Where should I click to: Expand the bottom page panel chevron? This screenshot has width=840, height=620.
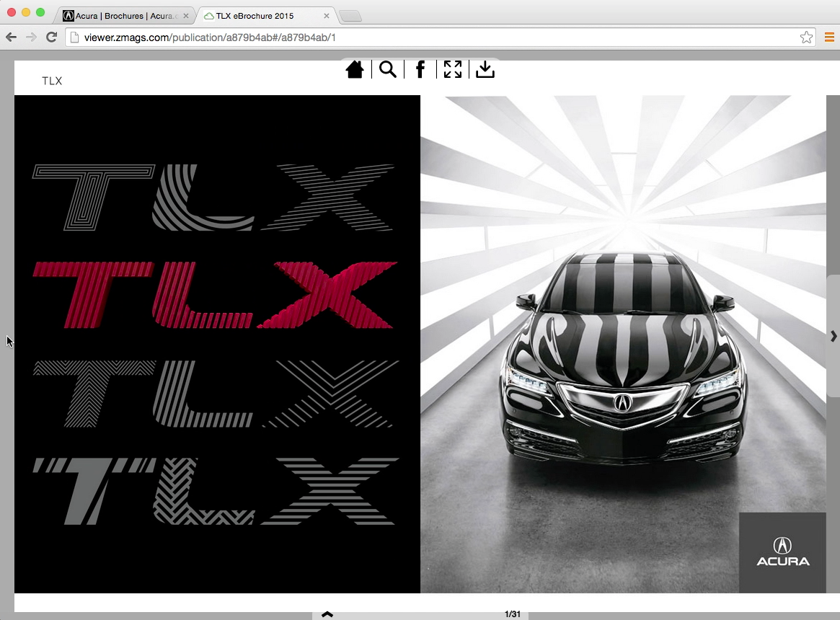(327, 614)
